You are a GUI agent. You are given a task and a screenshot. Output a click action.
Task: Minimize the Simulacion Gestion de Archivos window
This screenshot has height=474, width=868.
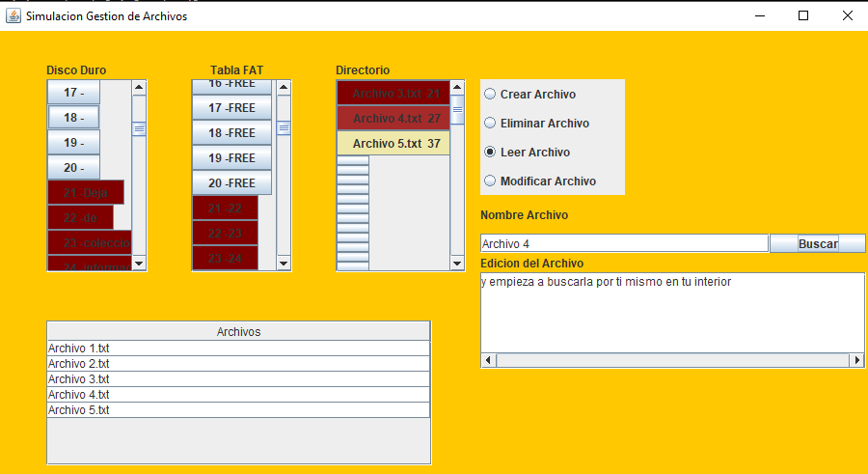[x=760, y=15]
